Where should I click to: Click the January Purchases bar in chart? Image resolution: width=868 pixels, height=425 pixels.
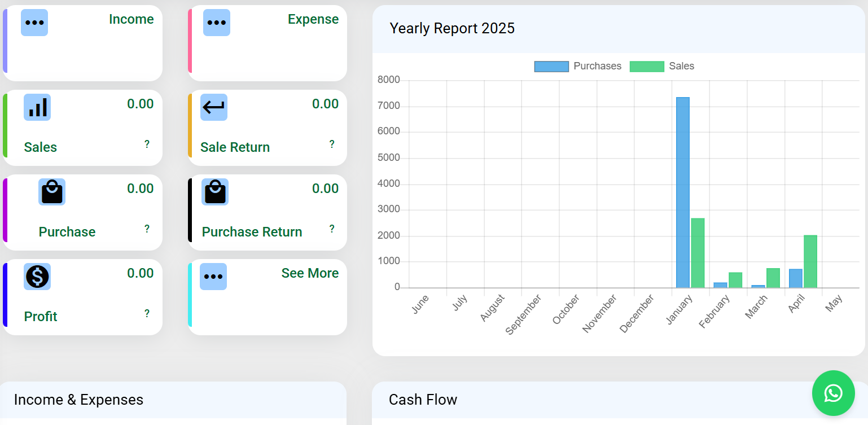tap(682, 192)
